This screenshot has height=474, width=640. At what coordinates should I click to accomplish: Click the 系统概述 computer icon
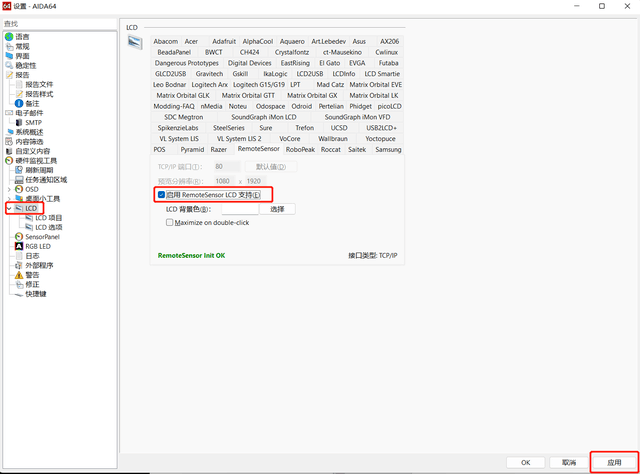click(x=9, y=132)
